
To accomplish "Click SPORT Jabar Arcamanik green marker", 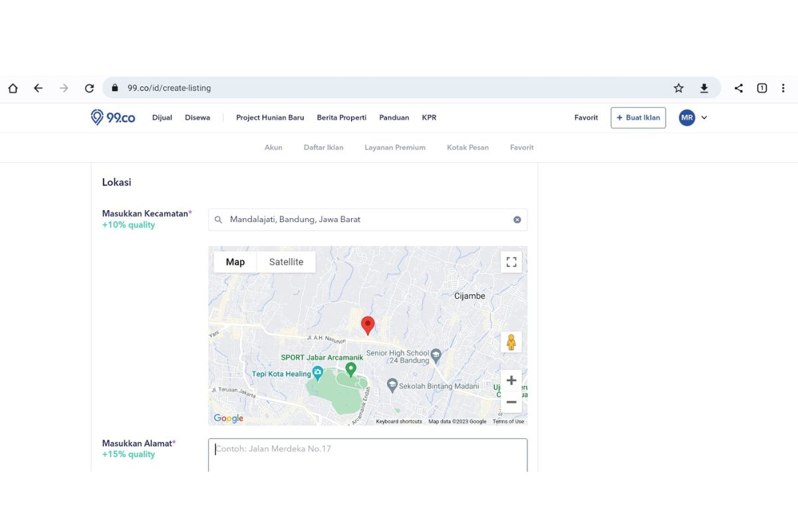I will click(x=350, y=369).
